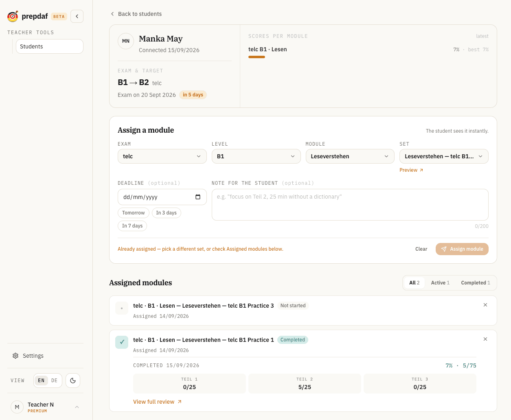
Task: Click the Practice 1 module title
Action: pyautogui.click(x=203, y=340)
